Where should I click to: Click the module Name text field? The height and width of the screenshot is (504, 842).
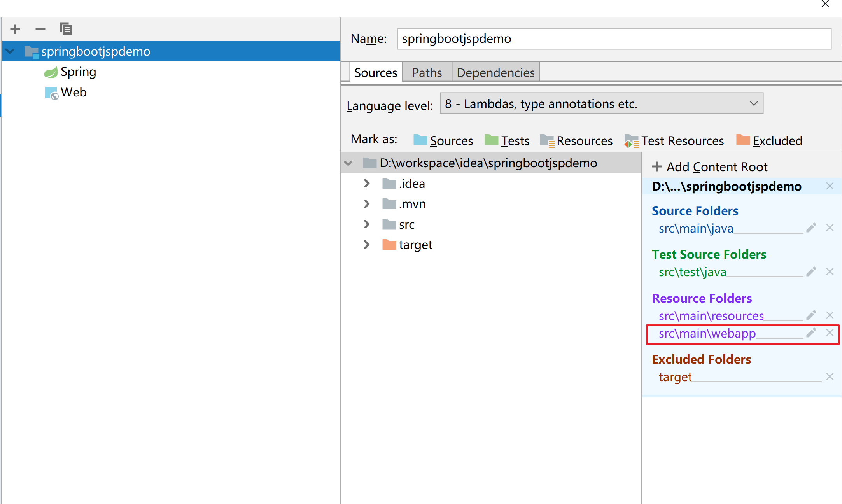[x=614, y=39]
